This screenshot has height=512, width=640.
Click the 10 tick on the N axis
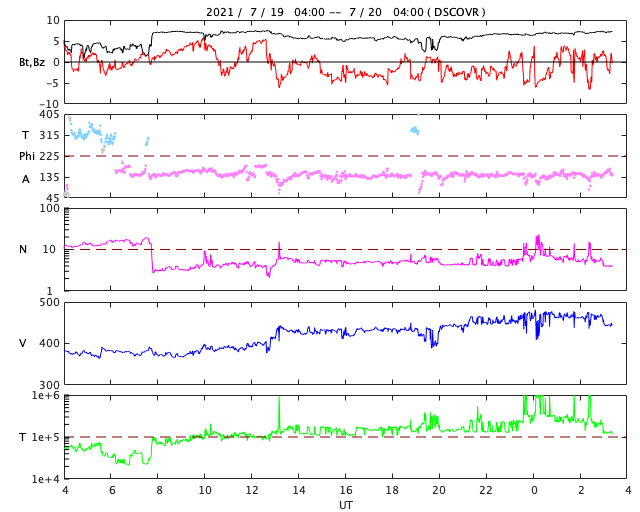point(49,249)
